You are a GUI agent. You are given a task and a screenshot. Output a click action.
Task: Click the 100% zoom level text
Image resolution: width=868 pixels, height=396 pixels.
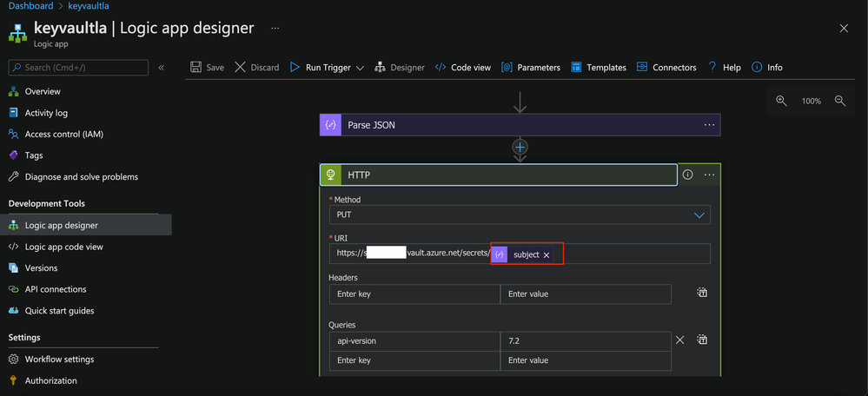[811, 102]
